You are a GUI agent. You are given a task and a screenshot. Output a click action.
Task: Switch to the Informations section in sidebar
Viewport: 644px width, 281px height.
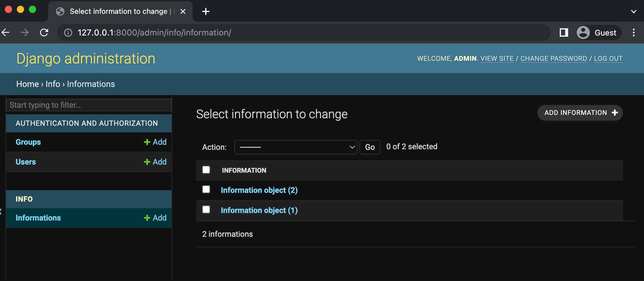tap(38, 218)
